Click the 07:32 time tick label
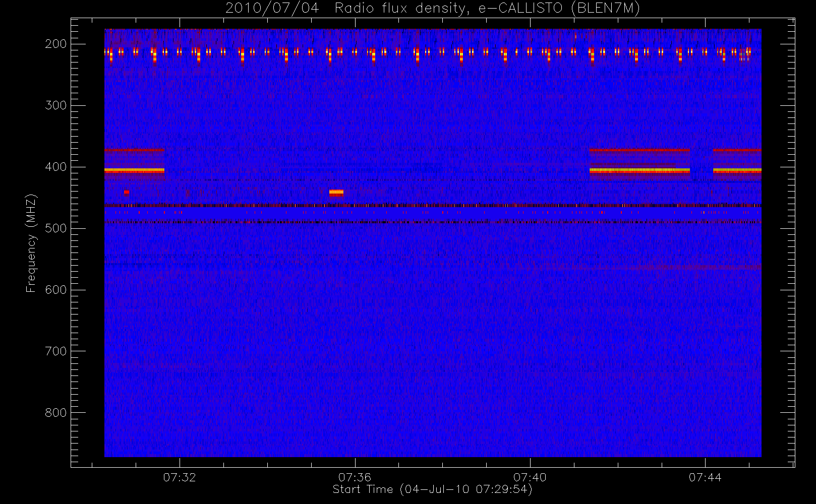816x504 pixels. 180,477
